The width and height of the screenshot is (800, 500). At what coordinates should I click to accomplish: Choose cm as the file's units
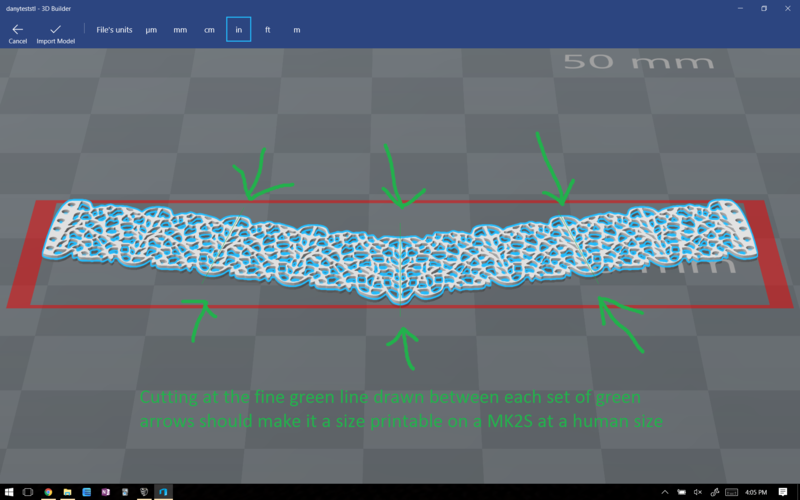coord(209,30)
